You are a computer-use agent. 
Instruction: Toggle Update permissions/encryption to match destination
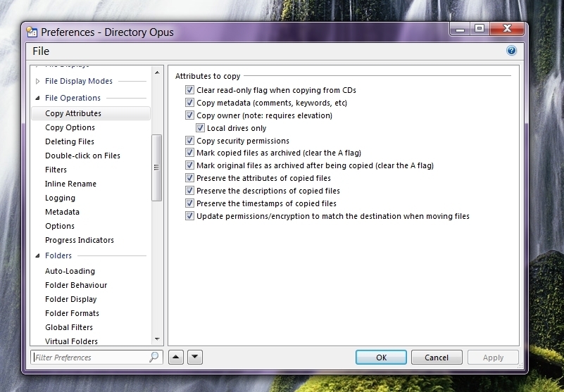pos(189,216)
